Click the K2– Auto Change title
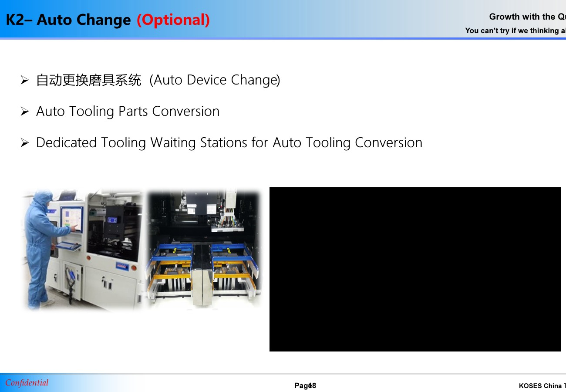This screenshot has width=566, height=392. coord(68,20)
